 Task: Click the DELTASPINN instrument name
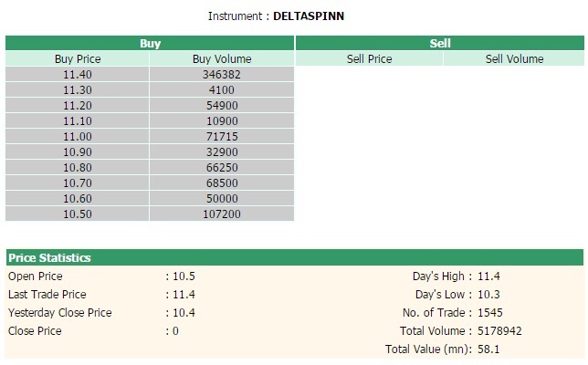[x=309, y=16]
